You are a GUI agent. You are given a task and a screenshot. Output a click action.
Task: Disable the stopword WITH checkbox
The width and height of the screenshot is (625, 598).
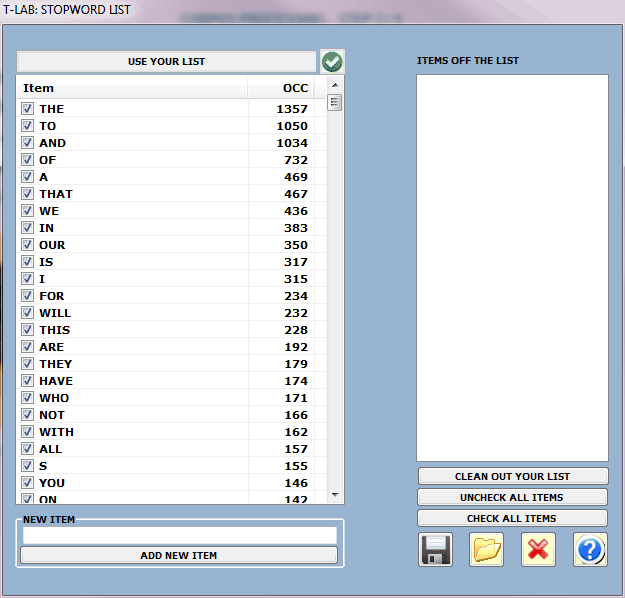pyautogui.click(x=28, y=432)
